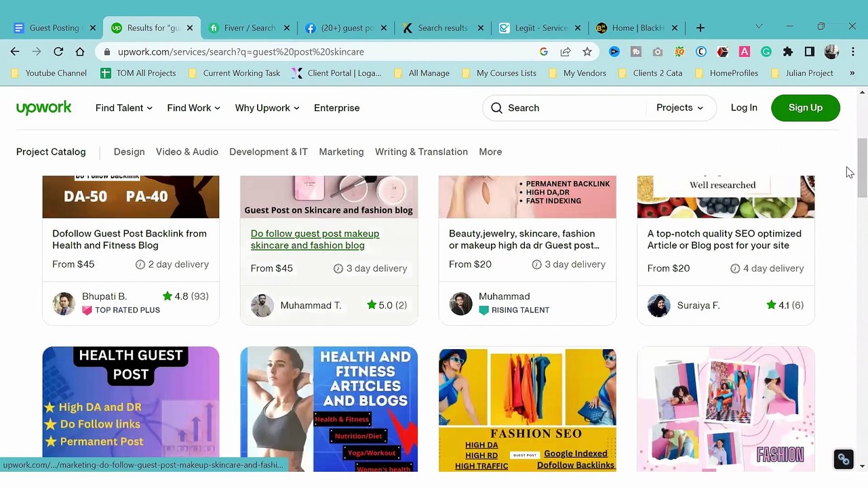Click the Google icon in the address bar
Image resolution: width=868 pixels, height=488 pixels.
544,52
